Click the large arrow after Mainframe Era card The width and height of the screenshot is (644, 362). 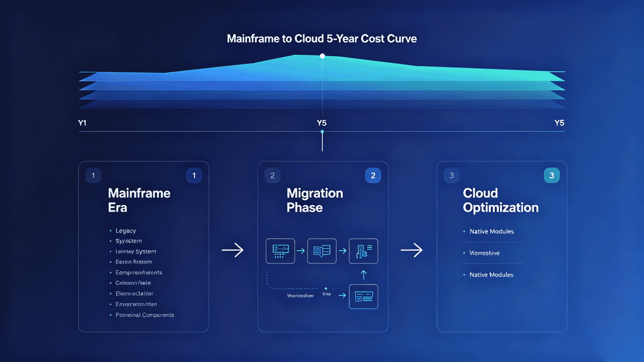pyautogui.click(x=232, y=250)
